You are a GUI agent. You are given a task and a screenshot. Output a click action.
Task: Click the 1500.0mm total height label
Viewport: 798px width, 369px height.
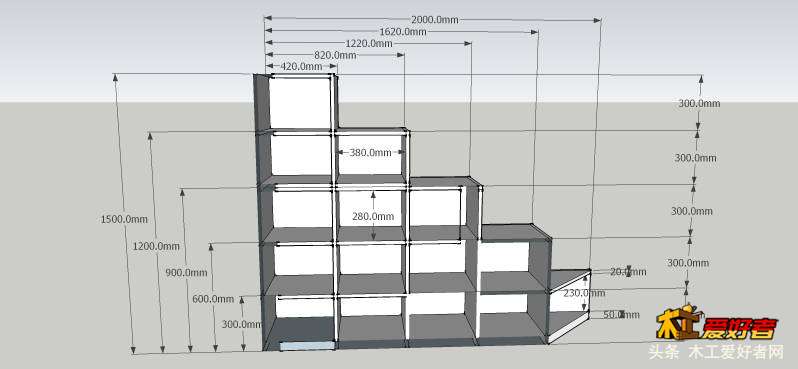tap(125, 219)
